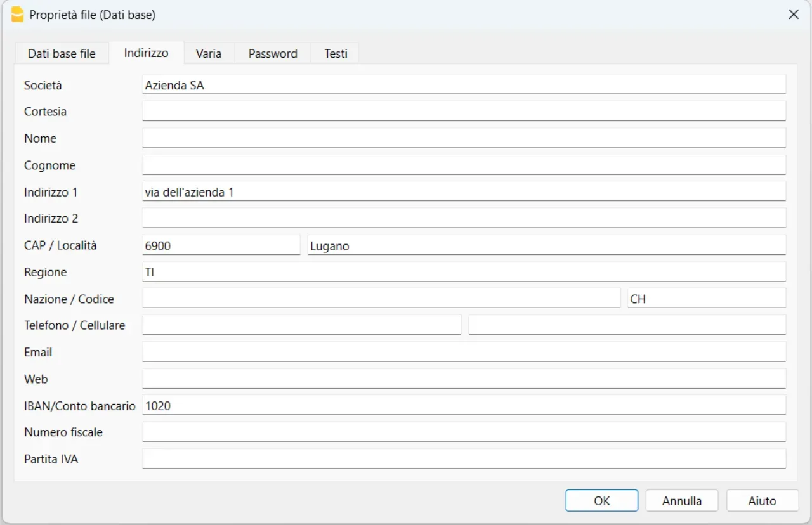Open help with the Aiuto button
This screenshot has height=525, width=812.
(762, 501)
